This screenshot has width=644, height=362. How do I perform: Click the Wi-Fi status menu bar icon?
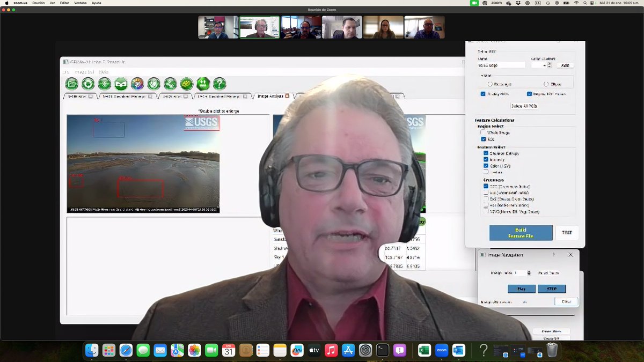576,3
